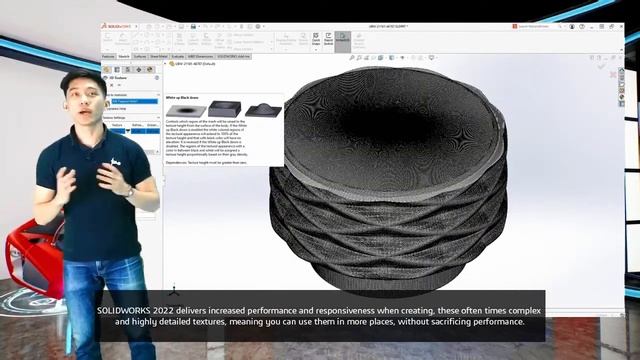
Task: Open the ConfigurationManager tab icon
Action: tap(128, 70)
